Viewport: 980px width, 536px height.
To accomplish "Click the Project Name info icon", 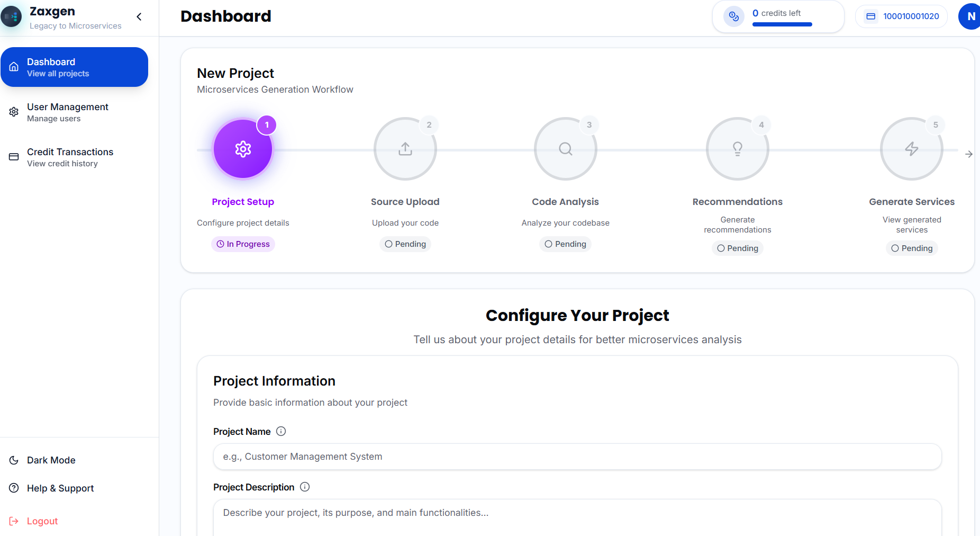I will pyautogui.click(x=281, y=431).
